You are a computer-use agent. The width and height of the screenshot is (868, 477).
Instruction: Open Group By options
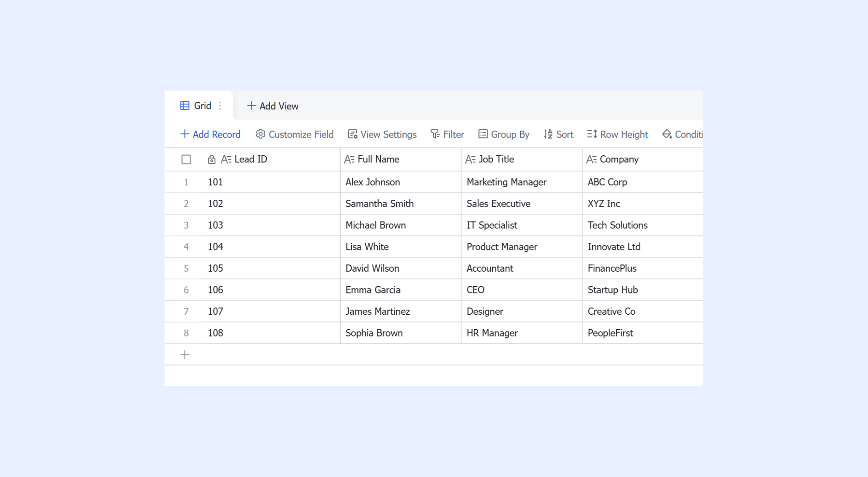(x=504, y=134)
